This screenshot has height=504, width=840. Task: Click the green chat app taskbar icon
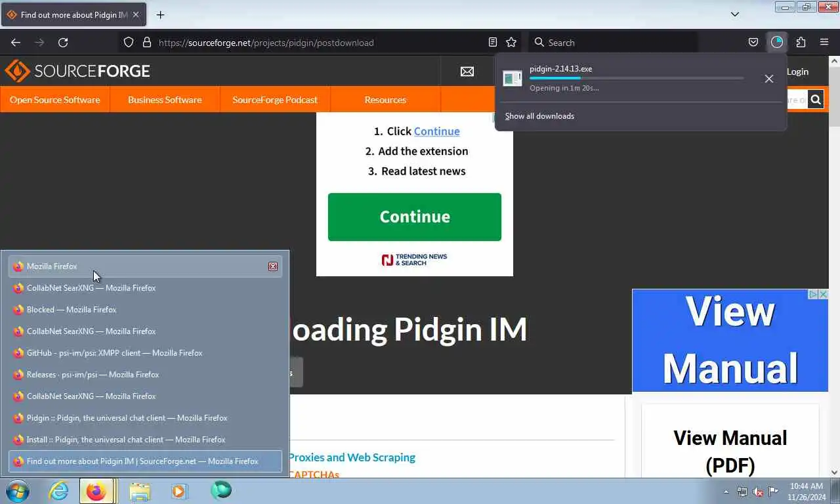(221, 490)
